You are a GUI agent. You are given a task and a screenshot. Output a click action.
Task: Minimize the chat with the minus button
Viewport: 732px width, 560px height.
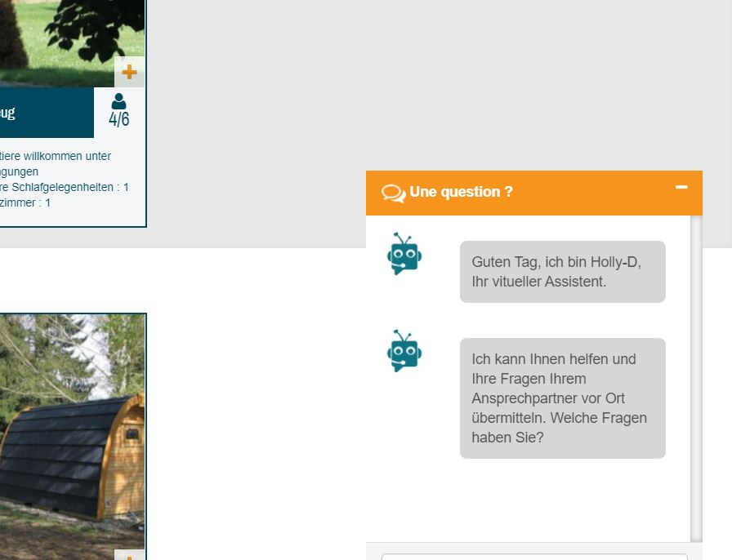point(681,188)
